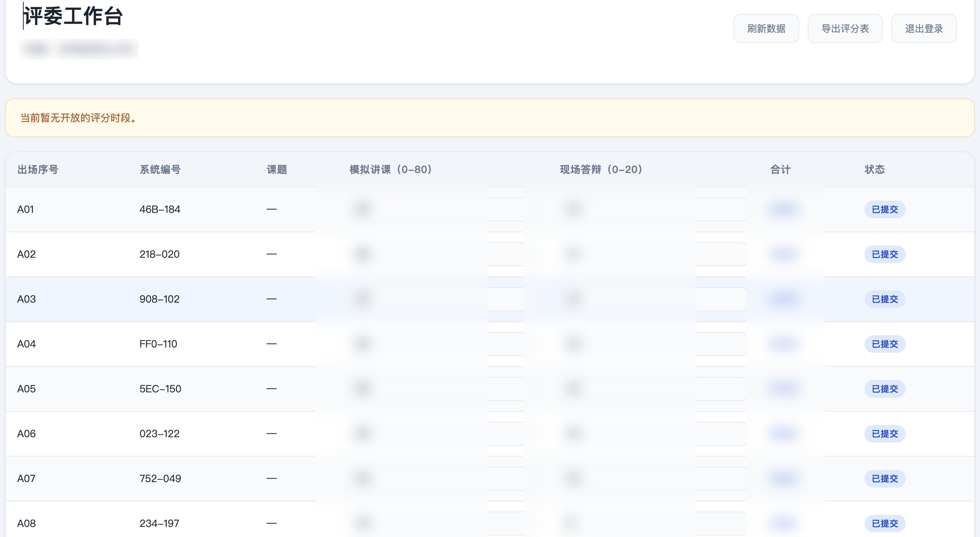Click the 模拟讲课（0-80） column header
Screen dimensions: 980x537
(390, 169)
